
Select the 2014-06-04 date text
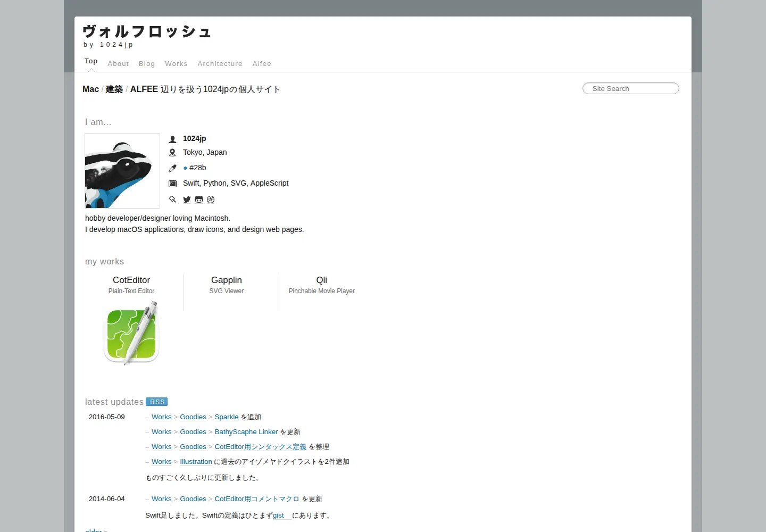(x=107, y=499)
